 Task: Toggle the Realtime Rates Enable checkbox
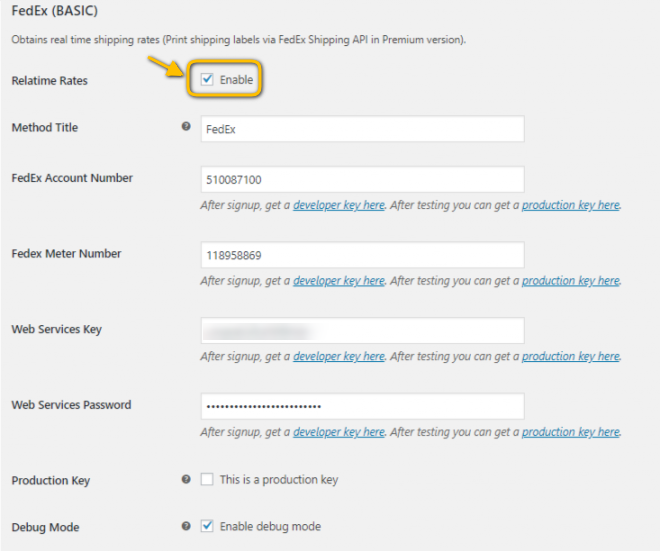coord(207,79)
